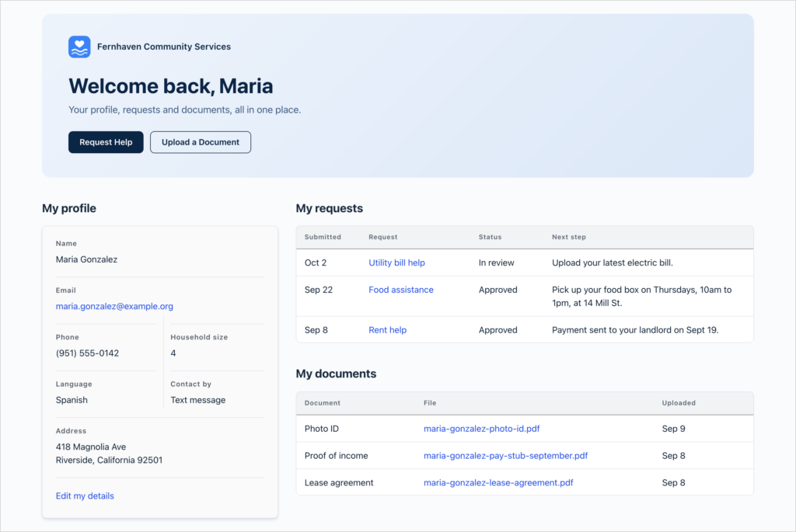Click the Riverside, California 92501 line

(x=109, y=460)
